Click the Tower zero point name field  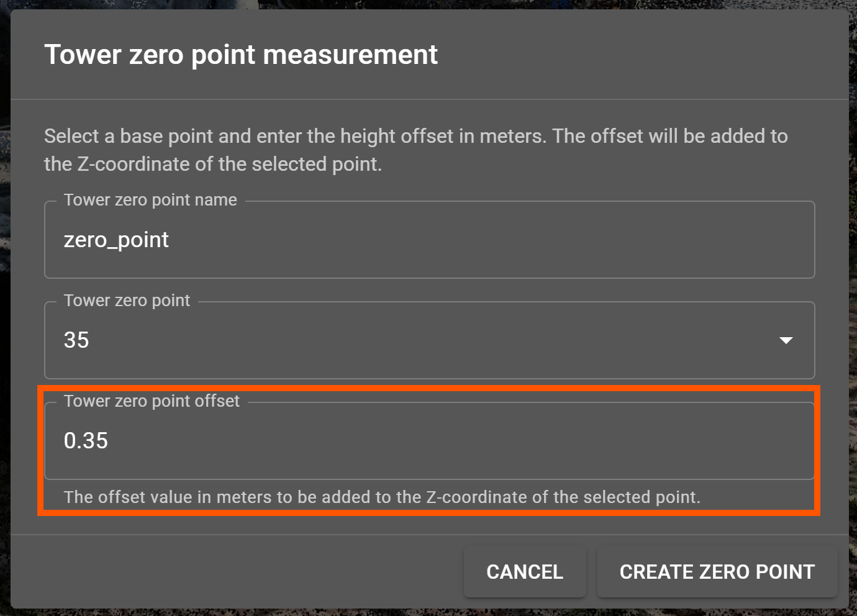(x=429, y=240)
